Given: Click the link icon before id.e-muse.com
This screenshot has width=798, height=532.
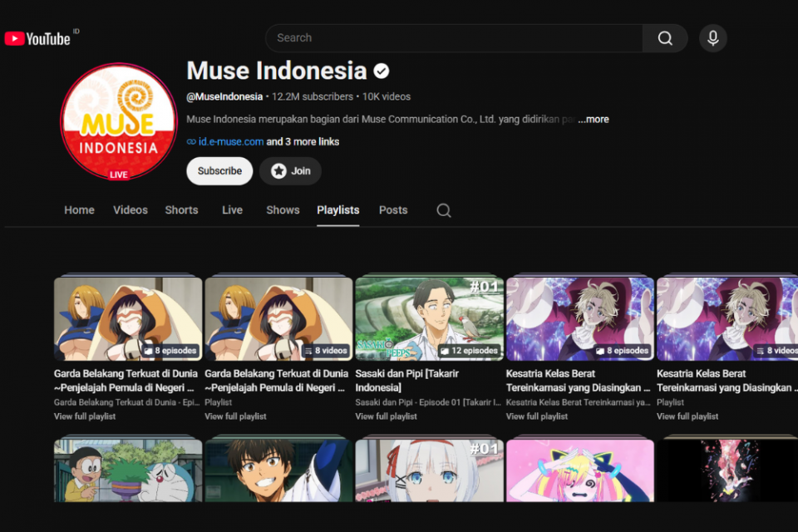Looking at the screenshot, I should click(191, 142).
